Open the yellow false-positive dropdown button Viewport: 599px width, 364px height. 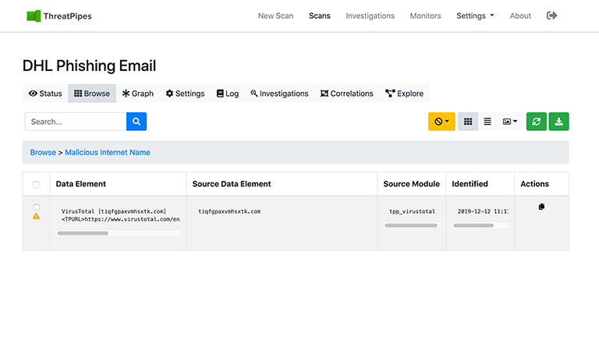point(441,122)
